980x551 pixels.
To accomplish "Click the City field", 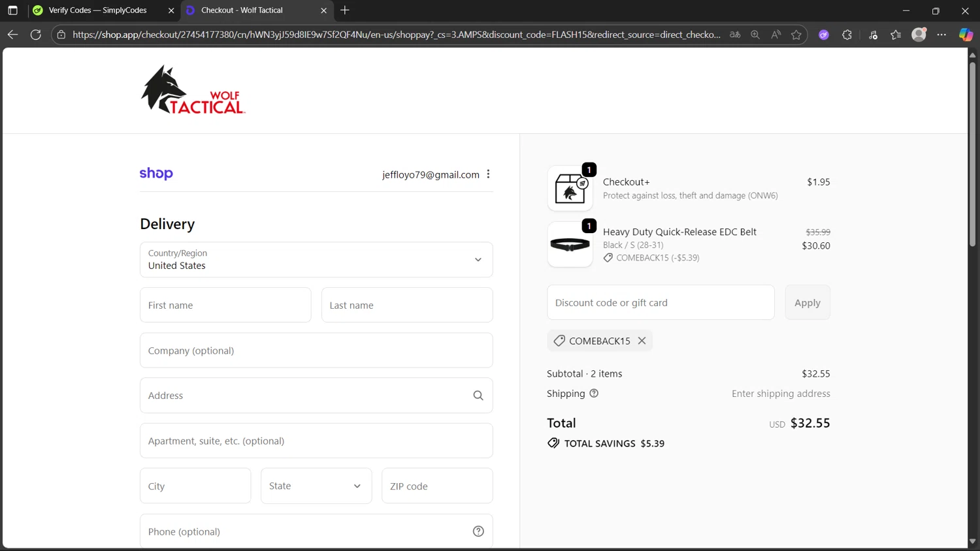I will pos(195,486).
